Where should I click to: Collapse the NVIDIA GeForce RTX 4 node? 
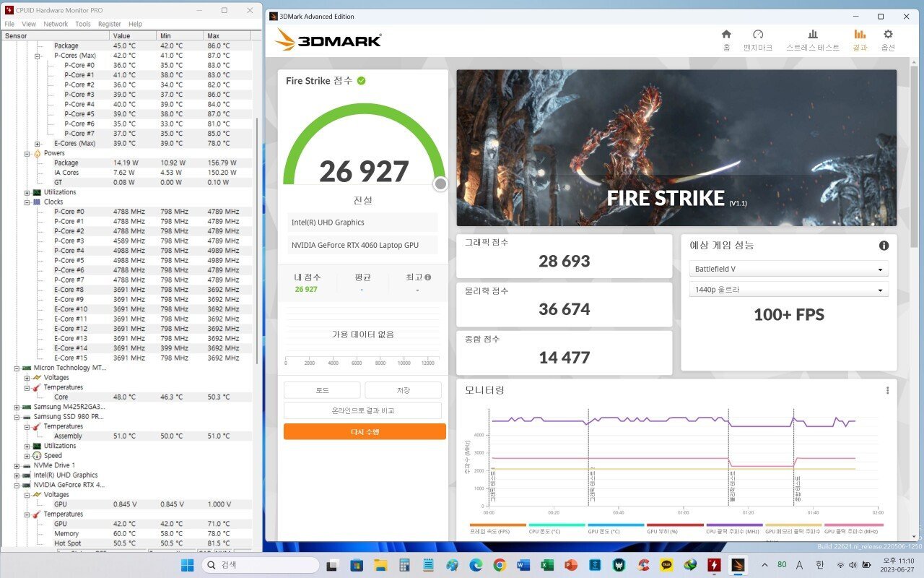click(x=17, y=486)
